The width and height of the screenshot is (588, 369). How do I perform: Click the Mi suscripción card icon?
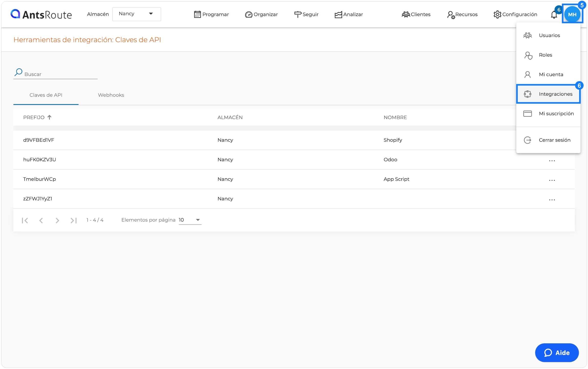coord(527,113)
